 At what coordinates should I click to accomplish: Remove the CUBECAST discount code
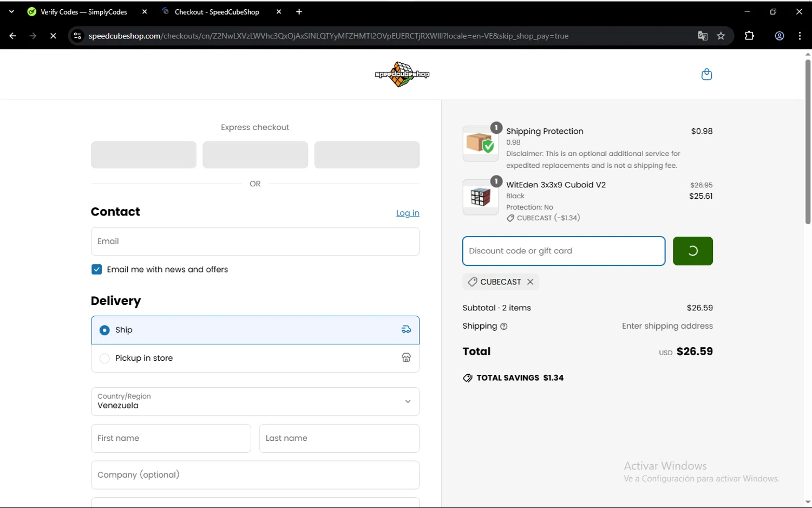pyautogui.click(x=531, y=282)
